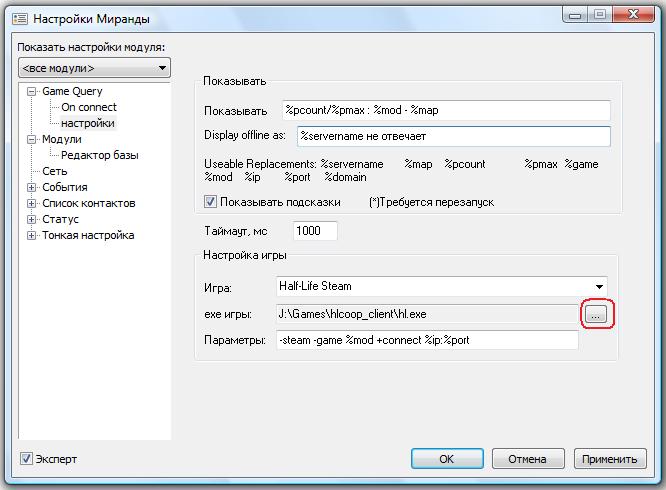The height and width of the screenshot is (490, 666).
Task: Click OK to confirm settings
Action: [447, 459]
